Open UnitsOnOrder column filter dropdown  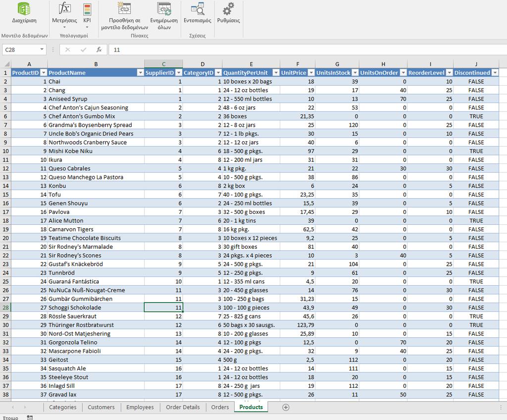coord(403,73)
